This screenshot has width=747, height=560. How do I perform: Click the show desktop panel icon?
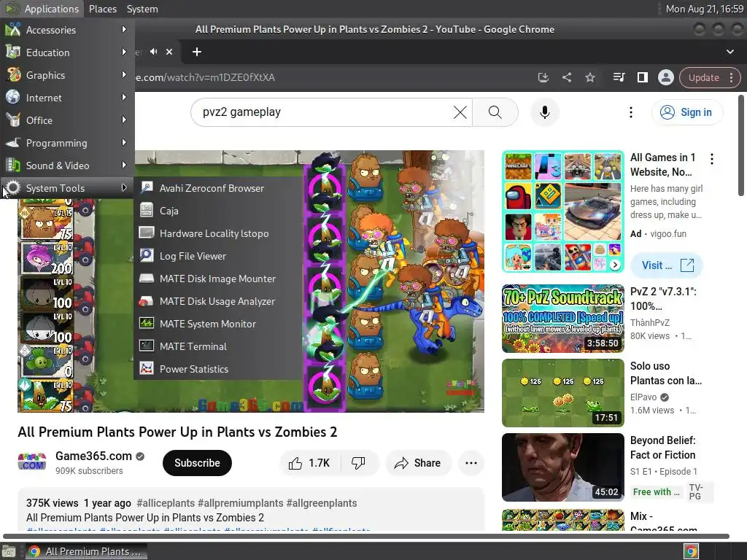tap(9, 551)
